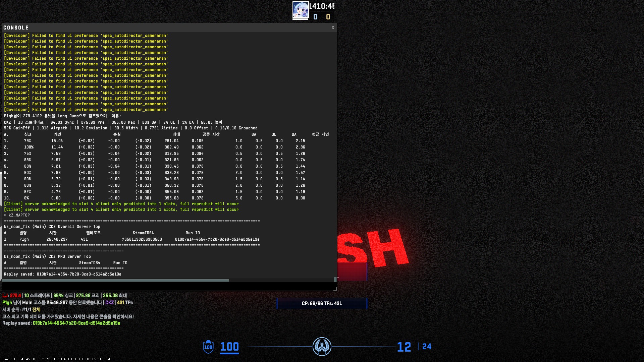
Task: Click the 343.98 max speed value
Action: (172, 179)
